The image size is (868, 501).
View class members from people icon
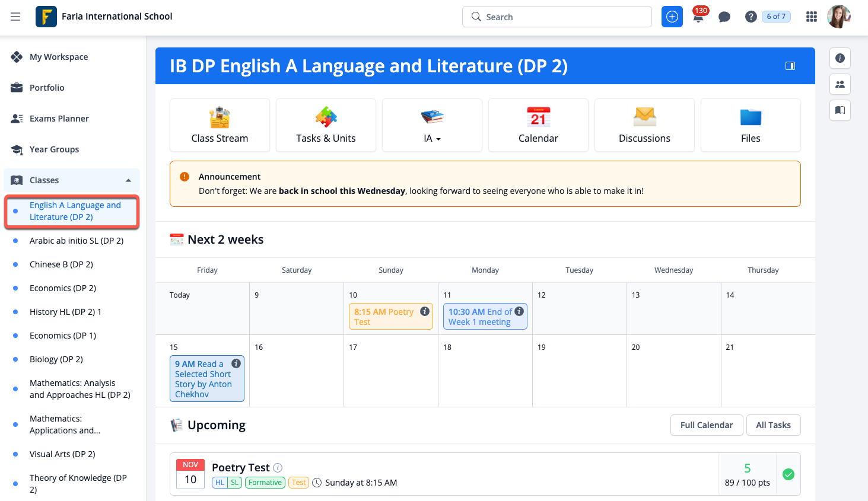point(840,84)
